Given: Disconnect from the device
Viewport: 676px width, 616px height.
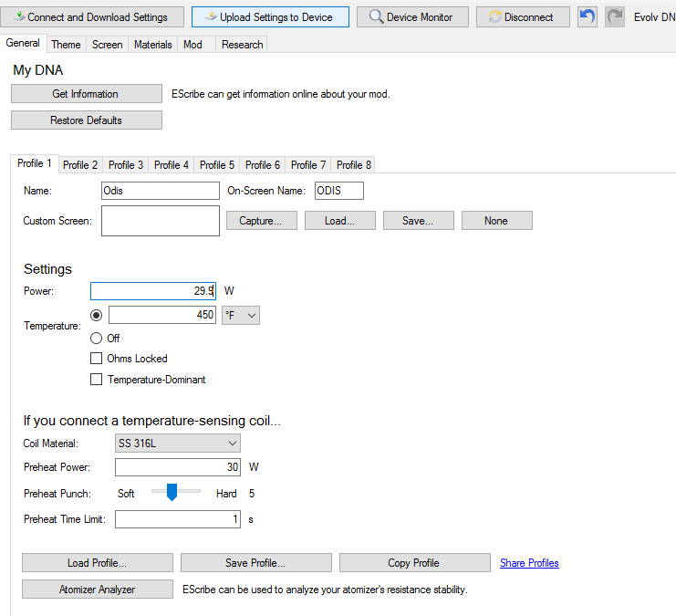Looking at the screenshot, I should [523, 17].
